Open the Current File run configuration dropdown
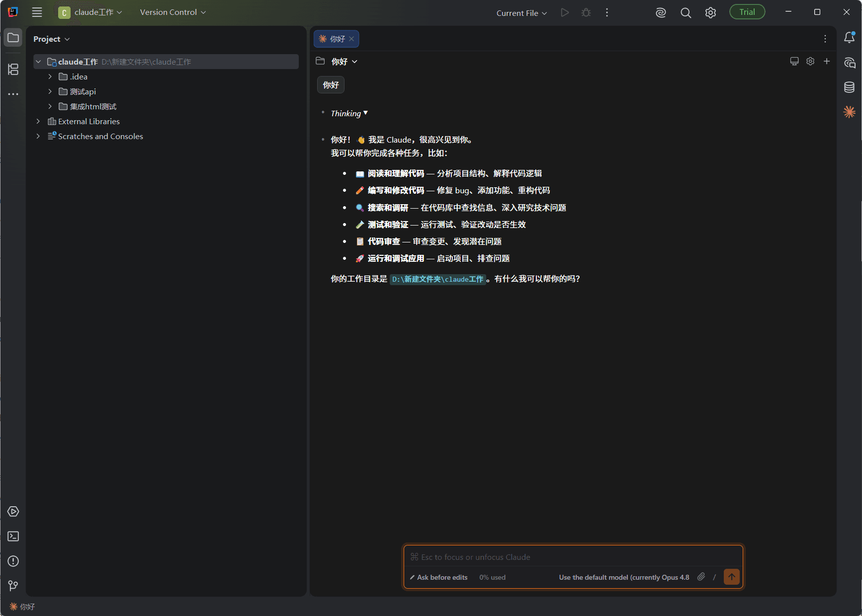The height and width of the screenshot is (616, 862). (521, 13)
